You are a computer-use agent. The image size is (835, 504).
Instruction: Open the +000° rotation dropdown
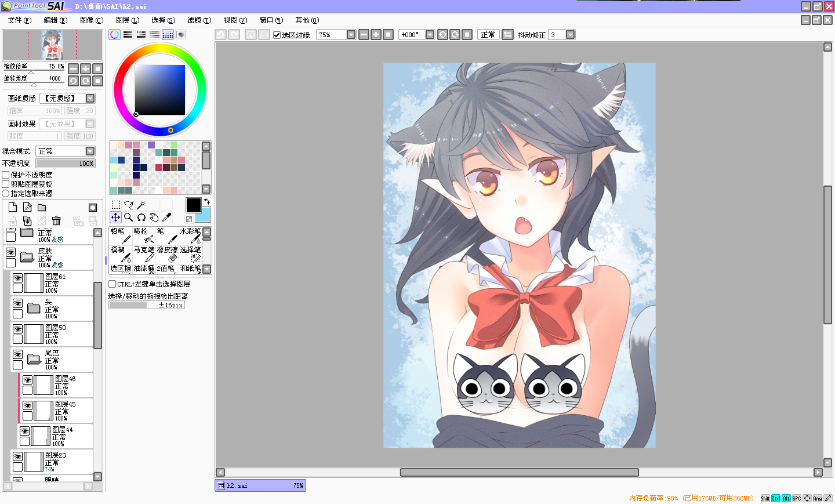pos(430,35)
